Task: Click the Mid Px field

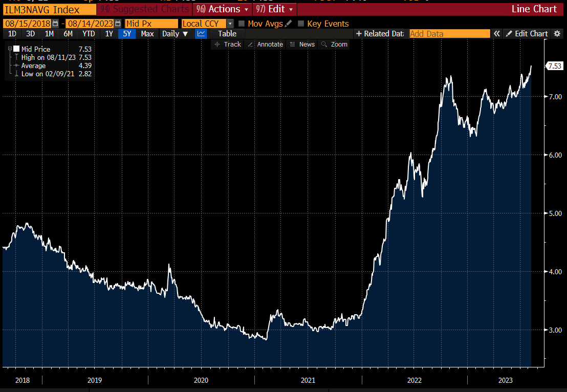Action: (x=151, y=24)
